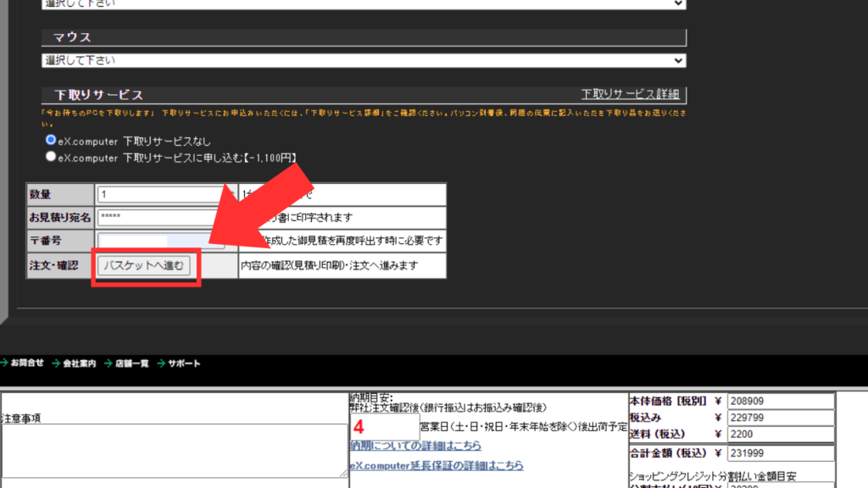This screenshot has height=488, width=868.
Task: Select eX.computer 下取りサービスなし radio option
Action: (52, 140)
